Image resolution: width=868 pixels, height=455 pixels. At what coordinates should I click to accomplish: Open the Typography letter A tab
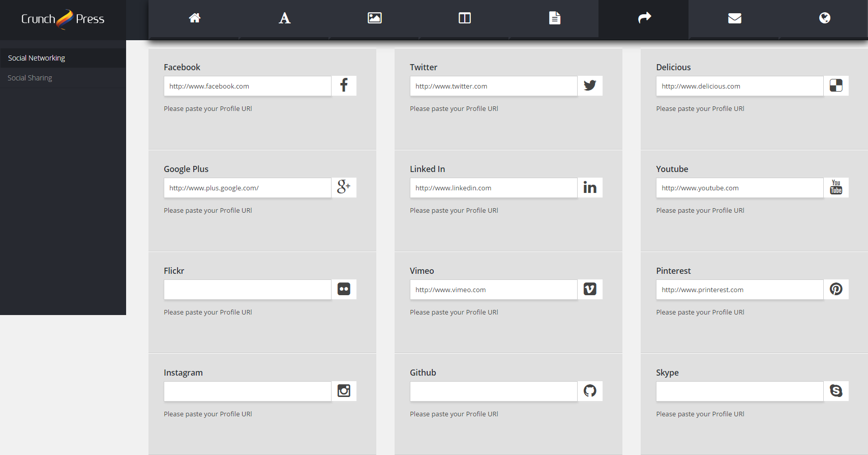[x=285, y=18]
